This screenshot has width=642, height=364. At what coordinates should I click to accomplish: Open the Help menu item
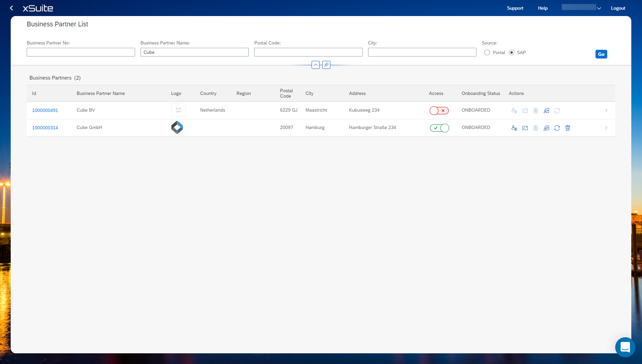coord(543,8)
